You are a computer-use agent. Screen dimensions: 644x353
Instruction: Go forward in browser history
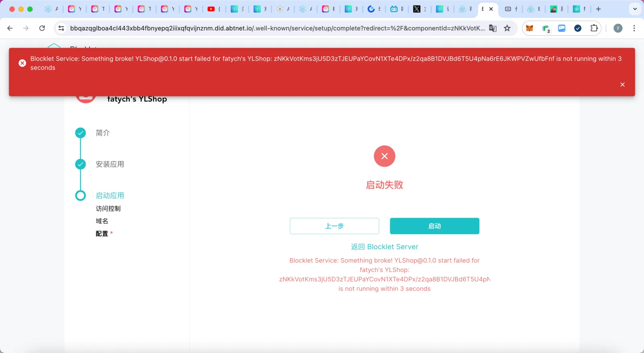pos(26,28)
